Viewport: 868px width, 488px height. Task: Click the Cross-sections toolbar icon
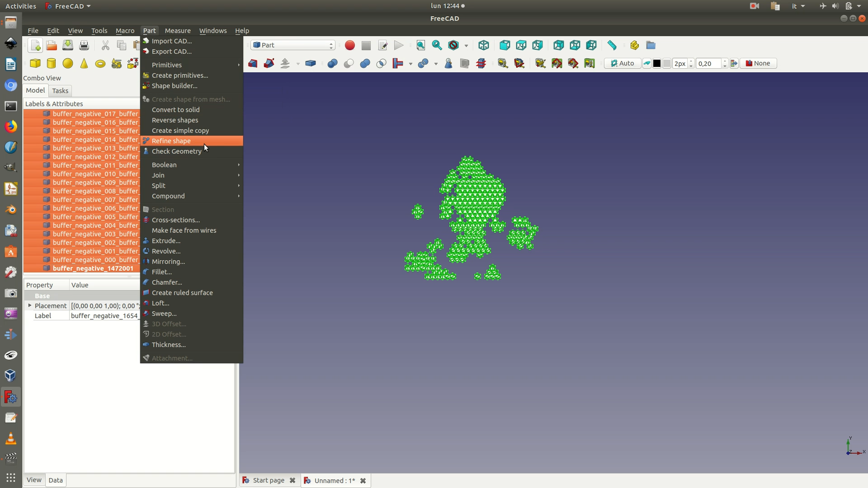point(481,64)
